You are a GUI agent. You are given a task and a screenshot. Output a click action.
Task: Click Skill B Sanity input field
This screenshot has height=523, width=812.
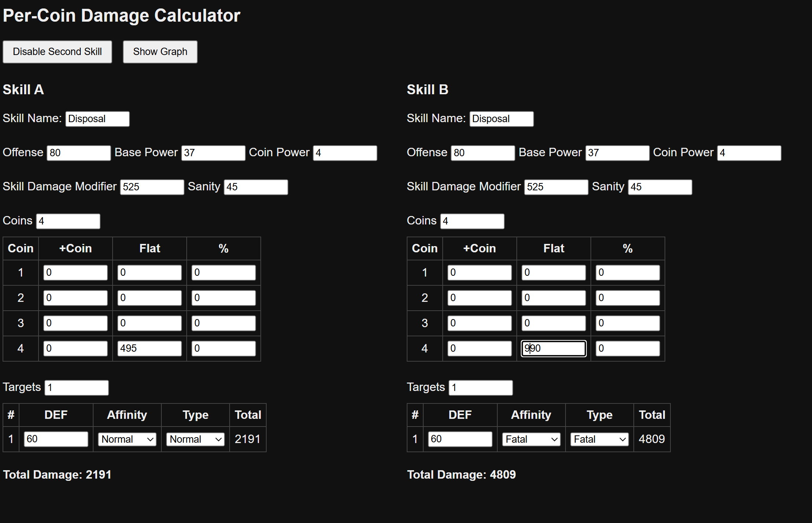660,187
